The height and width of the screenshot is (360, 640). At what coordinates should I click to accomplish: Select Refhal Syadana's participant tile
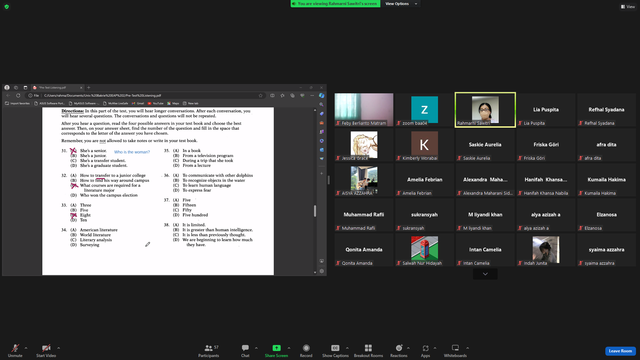coord(606,110)
